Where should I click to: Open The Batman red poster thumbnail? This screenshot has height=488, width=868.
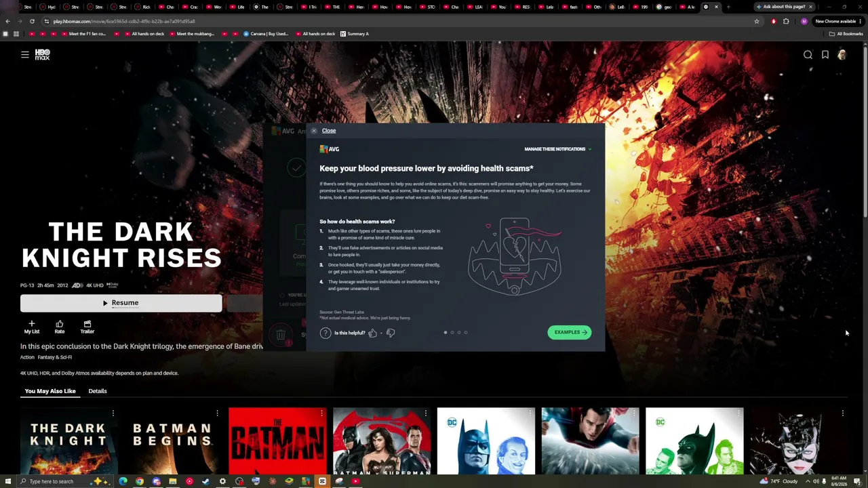click(x=277, y=441)
